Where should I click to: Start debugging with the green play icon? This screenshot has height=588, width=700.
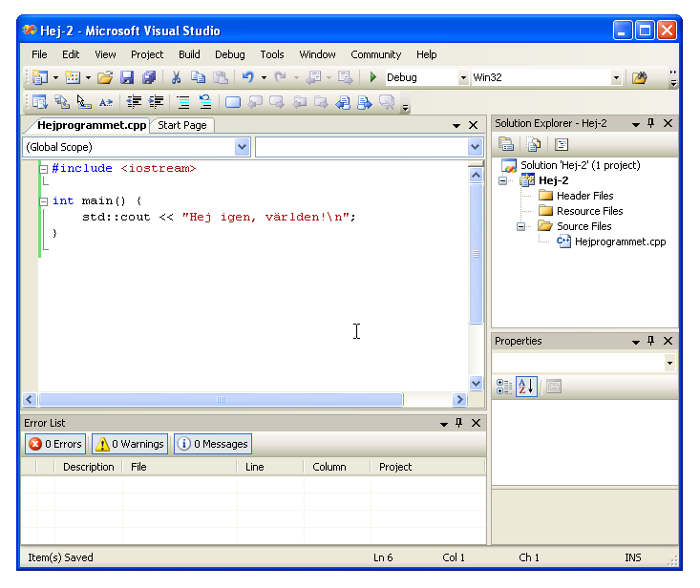click(x=373, y=77)
